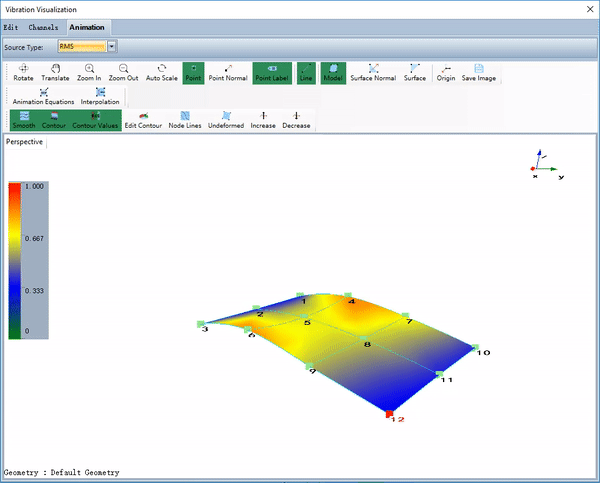
Task: Click the Geometry : Default Geometry status text
Action: [62, 473]
